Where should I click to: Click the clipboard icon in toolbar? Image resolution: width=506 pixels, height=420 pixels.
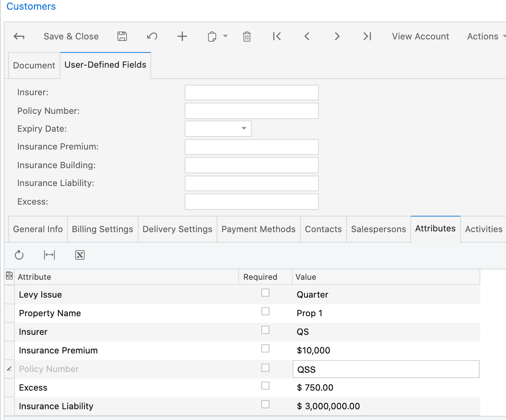(212, 37)
